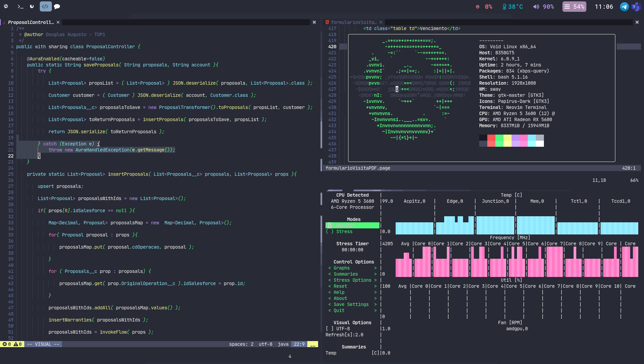Open the settings gear workspace icon
644x364 pixels.
[6, 6]
